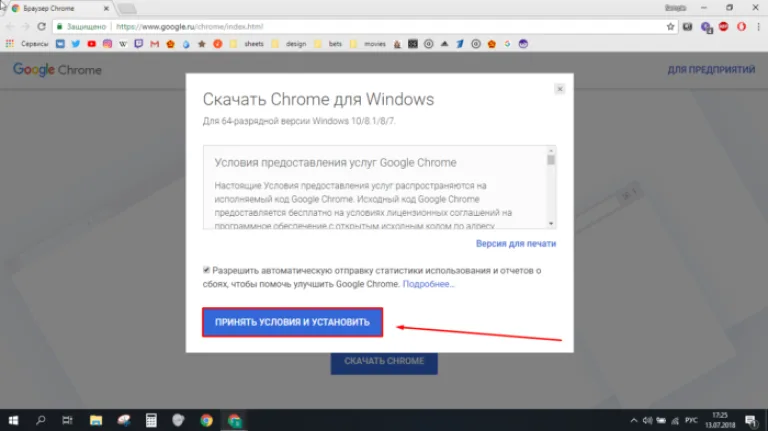768x431 pixels.
Task: Open the Подробнее link
Action: click(429, 284)
